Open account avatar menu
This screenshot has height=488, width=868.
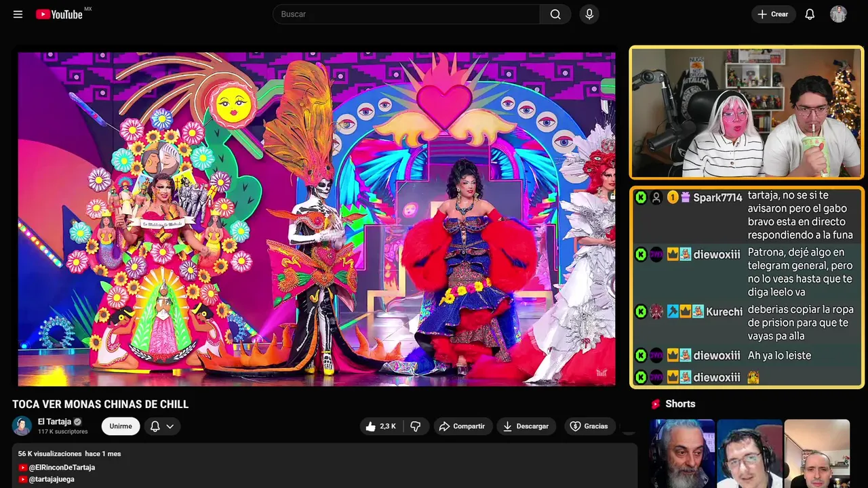pos(838,14)
